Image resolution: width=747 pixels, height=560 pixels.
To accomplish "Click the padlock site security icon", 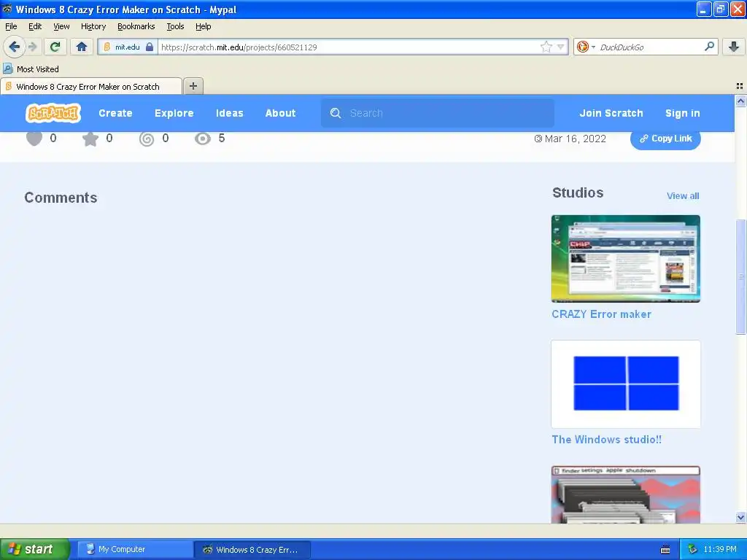I will (x=150, y=47).
